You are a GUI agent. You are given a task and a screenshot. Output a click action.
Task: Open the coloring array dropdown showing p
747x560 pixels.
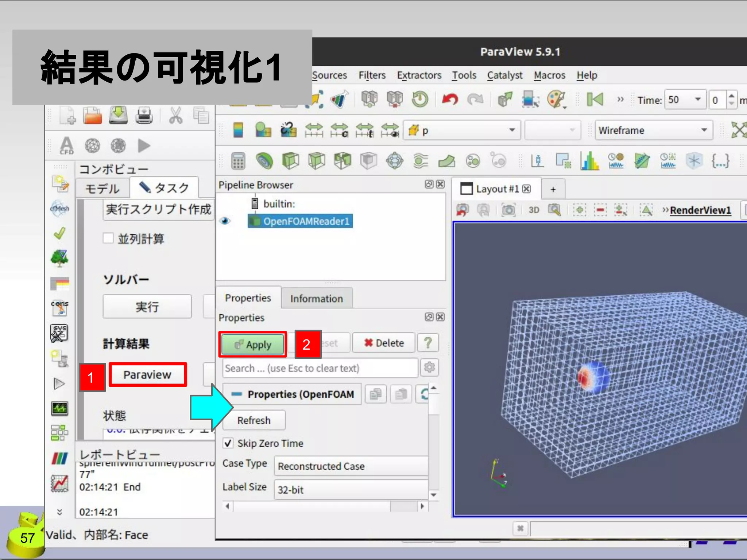pos(461,130)
